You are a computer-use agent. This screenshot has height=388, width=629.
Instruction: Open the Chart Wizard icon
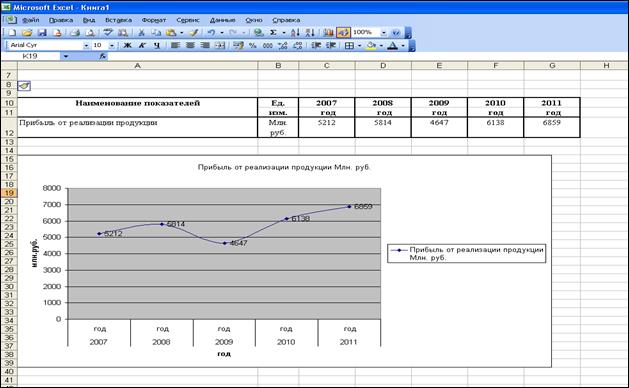pyautogui.click(x=329, y=33)
